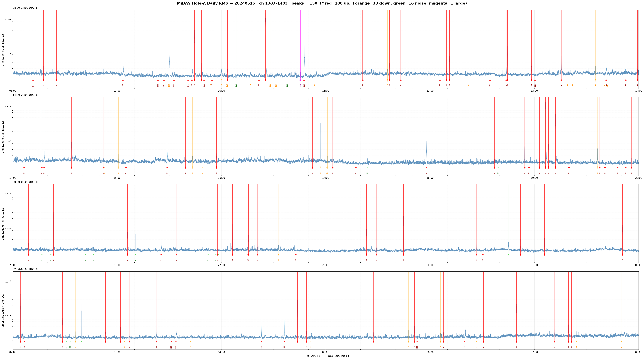Select the red peak marker labeled 053
This screenshot has height=359, width=644.
tap(72, 167)
